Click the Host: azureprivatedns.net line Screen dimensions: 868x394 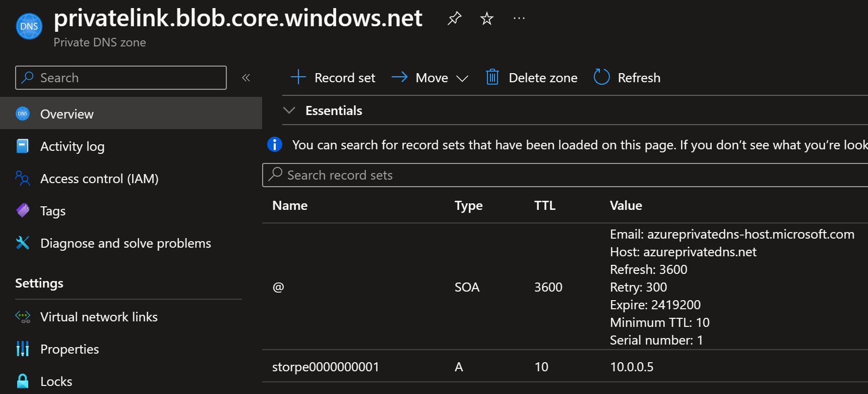pyautogui.click(x=683, y=252)
